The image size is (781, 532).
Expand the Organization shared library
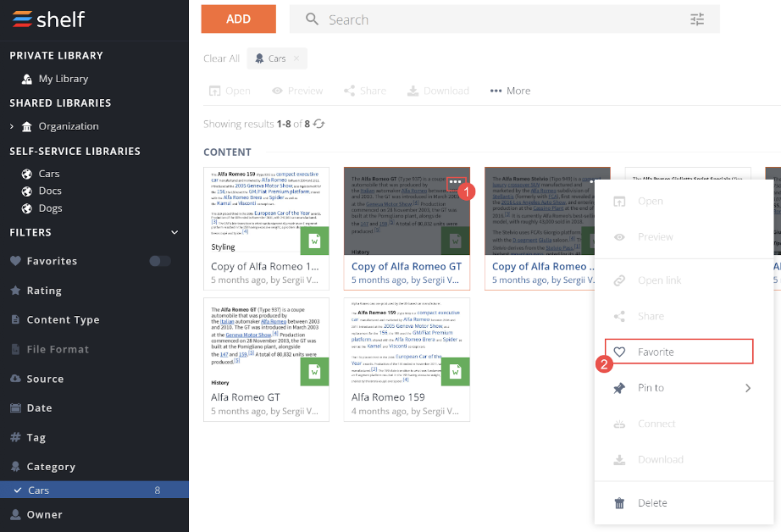click(x=14, y=125)
